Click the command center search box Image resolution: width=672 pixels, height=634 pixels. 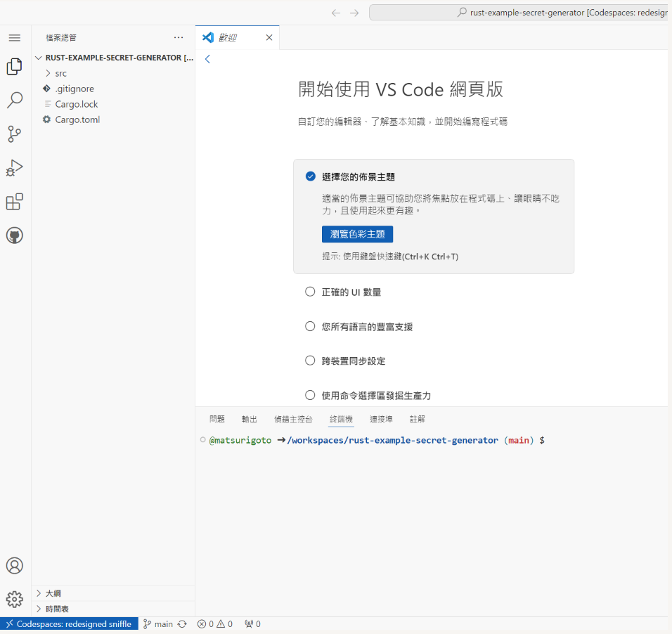[x=520, y=13]
